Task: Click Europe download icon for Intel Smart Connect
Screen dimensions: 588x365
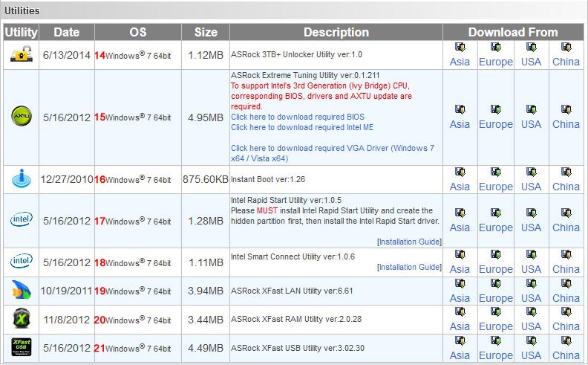Action: [495, 254]
